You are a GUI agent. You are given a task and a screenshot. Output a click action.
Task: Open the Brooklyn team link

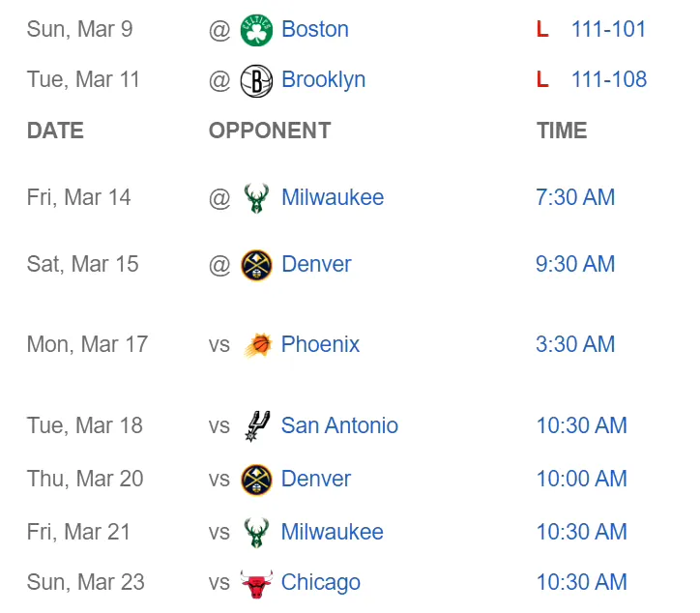pyautogui.click(x=323, y=80)
